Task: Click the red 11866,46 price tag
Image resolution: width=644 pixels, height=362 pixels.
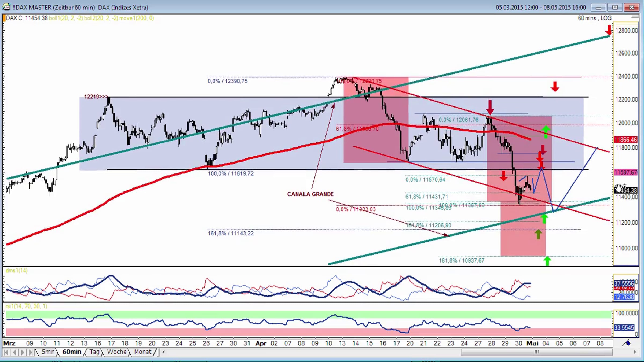Action: click(625, 140)
